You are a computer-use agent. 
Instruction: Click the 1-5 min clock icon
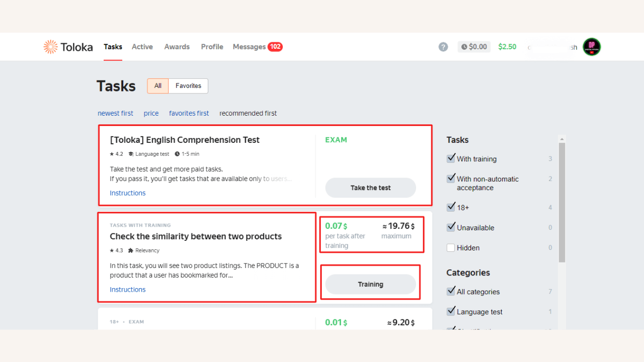pyautogui.click(x=177, y=154)
